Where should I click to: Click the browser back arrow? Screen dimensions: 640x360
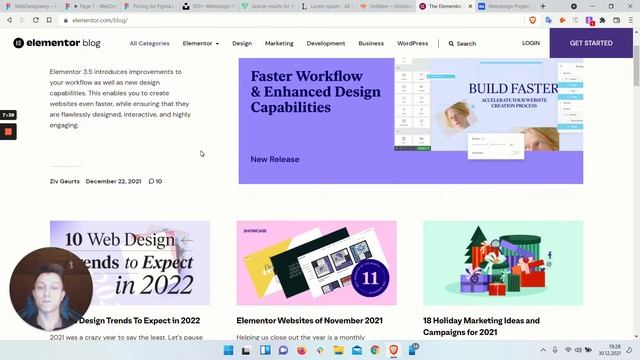tap(9, 20)
